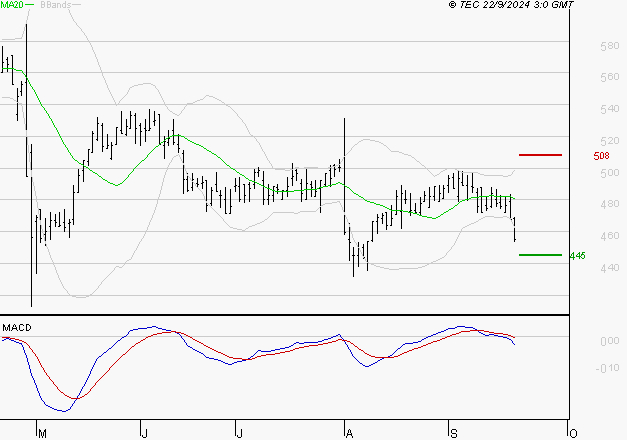This screenshot has height=440, width=627.
Task: Click the green support line marker
Action: [540, 255]
